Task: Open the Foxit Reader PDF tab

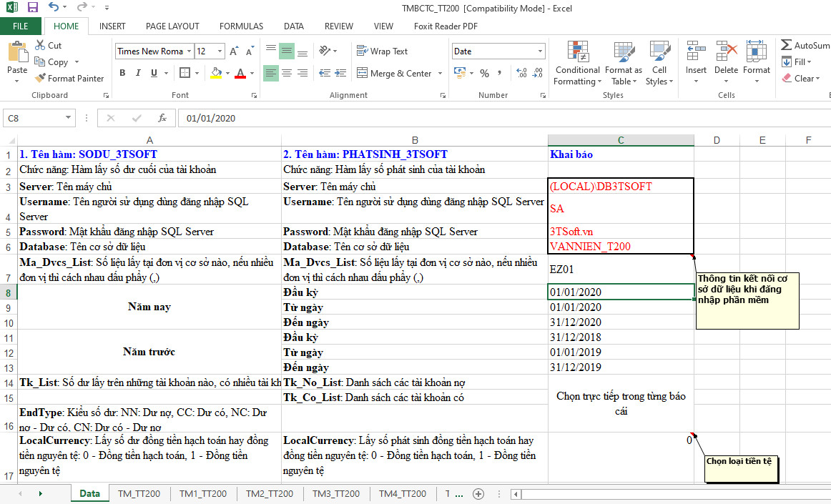Action: tap(446, 26)
